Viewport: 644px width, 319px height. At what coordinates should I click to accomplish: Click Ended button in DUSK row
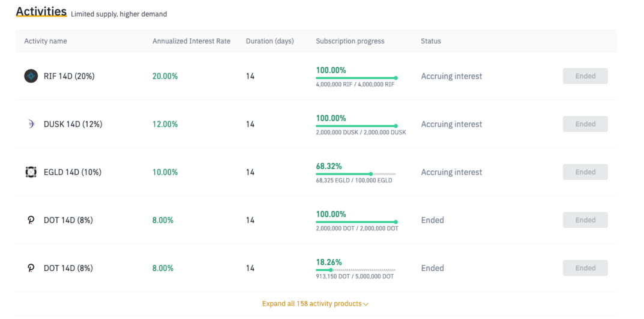click(x=585, y=124)
